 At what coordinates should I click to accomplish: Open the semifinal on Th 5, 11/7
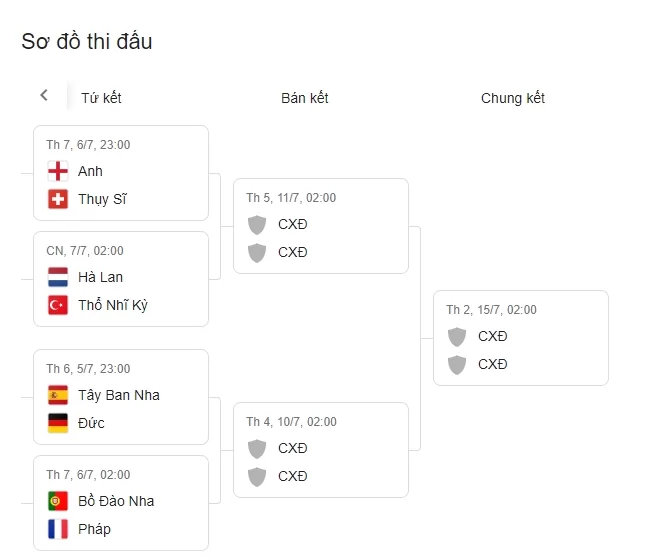point(320,225)
